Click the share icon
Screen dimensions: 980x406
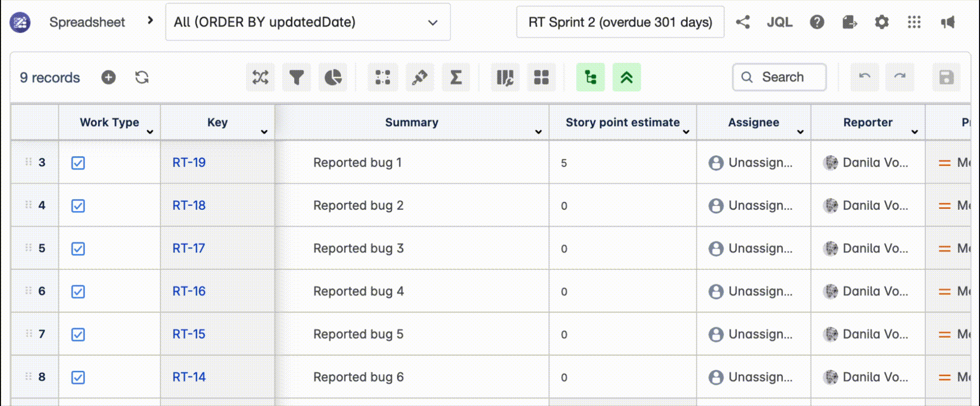click(x=743, y=22)
